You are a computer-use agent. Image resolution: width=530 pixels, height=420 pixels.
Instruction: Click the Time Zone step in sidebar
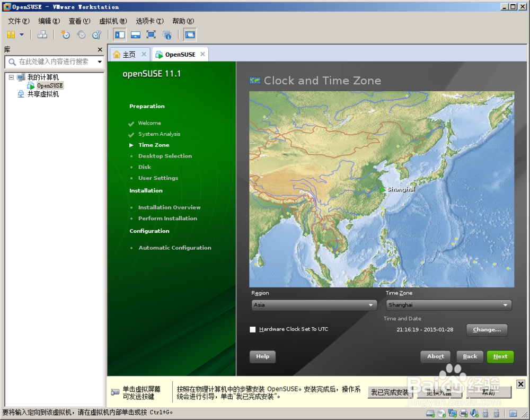[154, 145]
